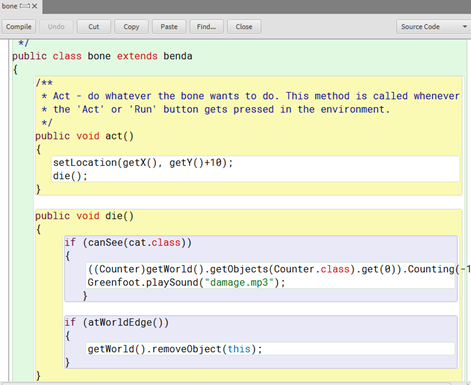Viewport: 471px width, 385px height.
Task: Close the editor with the Close button
Action: pyautogui.click(x=244, y=27)
